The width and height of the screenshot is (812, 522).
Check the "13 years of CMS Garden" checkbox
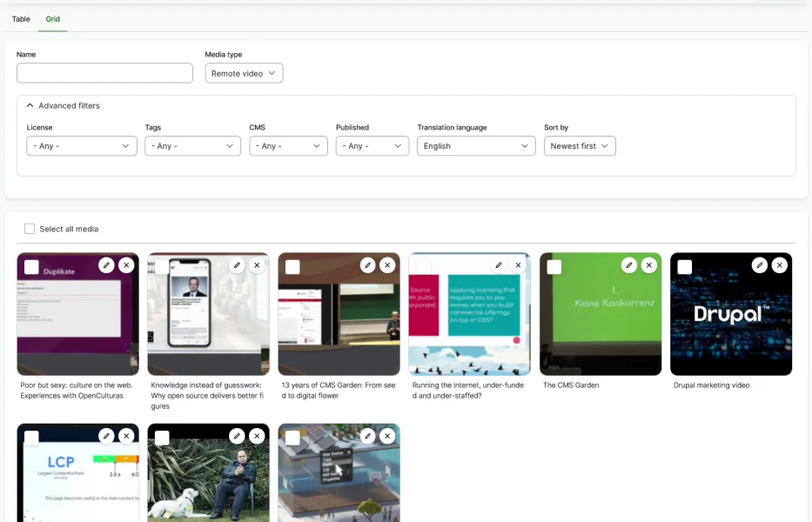pos(292,267)
